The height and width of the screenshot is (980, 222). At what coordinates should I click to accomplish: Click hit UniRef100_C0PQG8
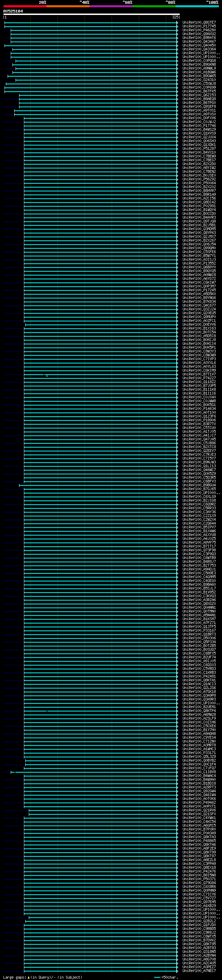[199, 60]
